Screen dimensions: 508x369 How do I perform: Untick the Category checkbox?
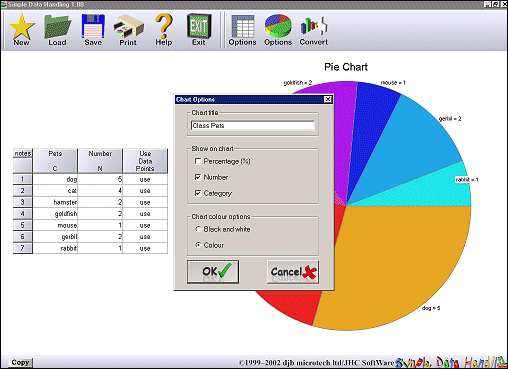point(198,193)
